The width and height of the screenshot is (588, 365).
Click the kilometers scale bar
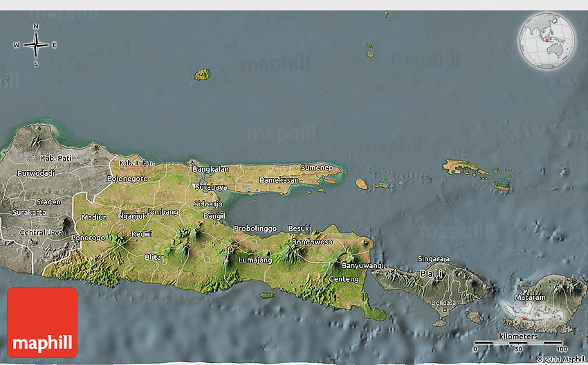pos(517,342)
